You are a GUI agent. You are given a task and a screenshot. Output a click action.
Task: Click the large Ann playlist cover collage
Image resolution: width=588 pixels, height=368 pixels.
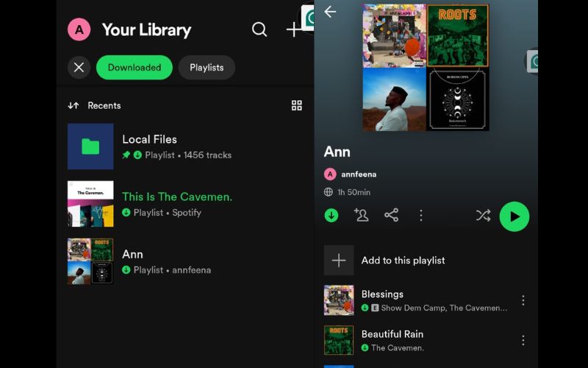coord(426,67)
